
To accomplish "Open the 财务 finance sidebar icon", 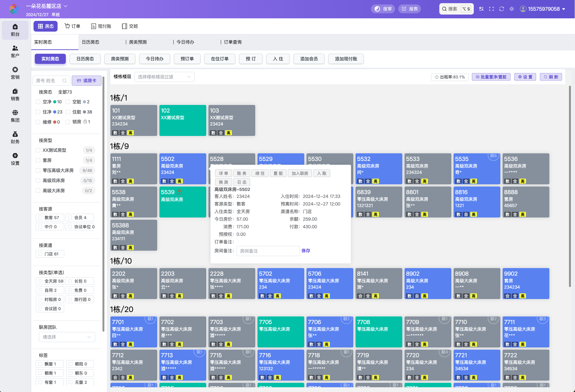I will (15, 138).
